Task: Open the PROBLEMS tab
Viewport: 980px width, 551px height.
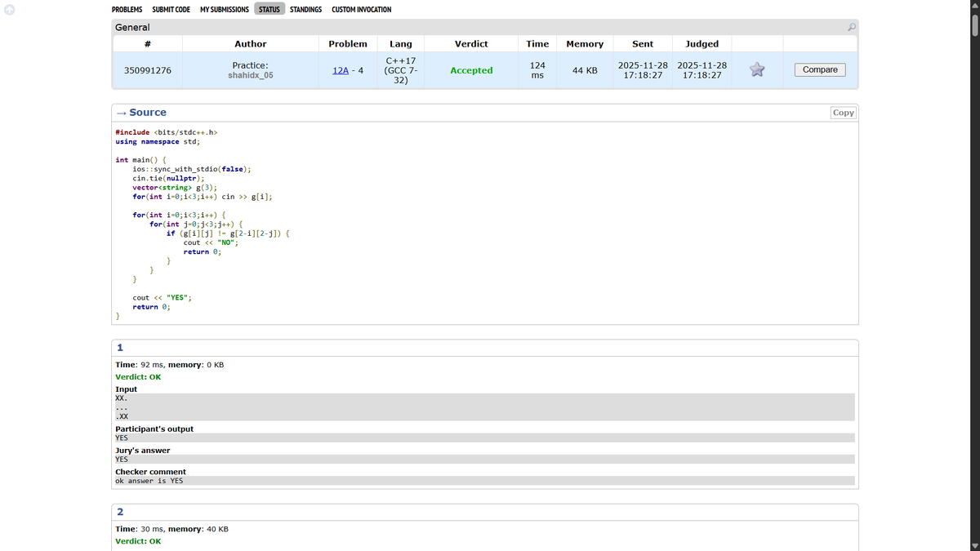Action: click(127, 9)
